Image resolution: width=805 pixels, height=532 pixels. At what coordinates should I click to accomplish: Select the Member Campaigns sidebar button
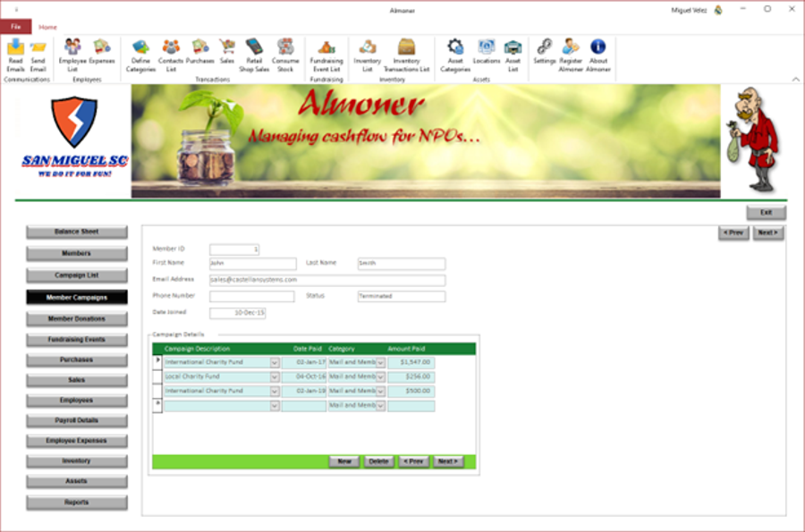pyautogui.click(x=77, y=298)
